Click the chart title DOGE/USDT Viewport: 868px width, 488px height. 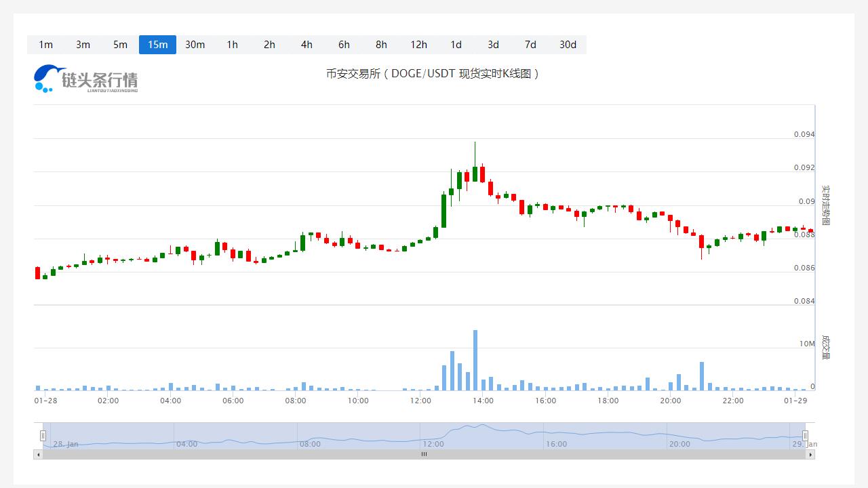click(433, 74)
